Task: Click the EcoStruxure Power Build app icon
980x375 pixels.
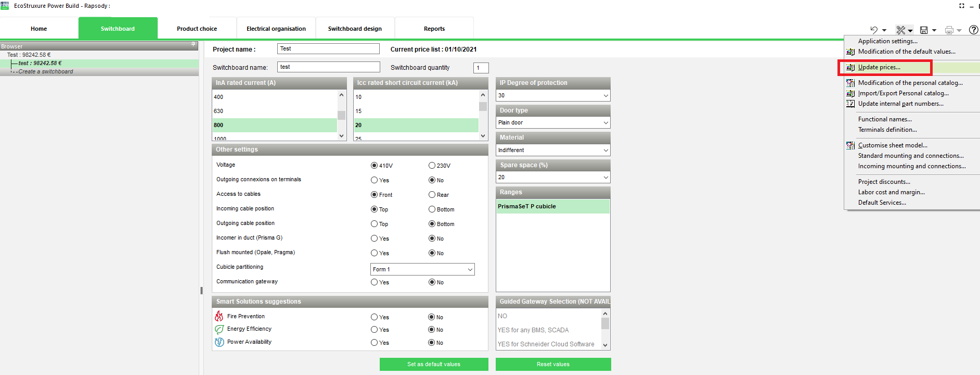Action: pos(5,6)
